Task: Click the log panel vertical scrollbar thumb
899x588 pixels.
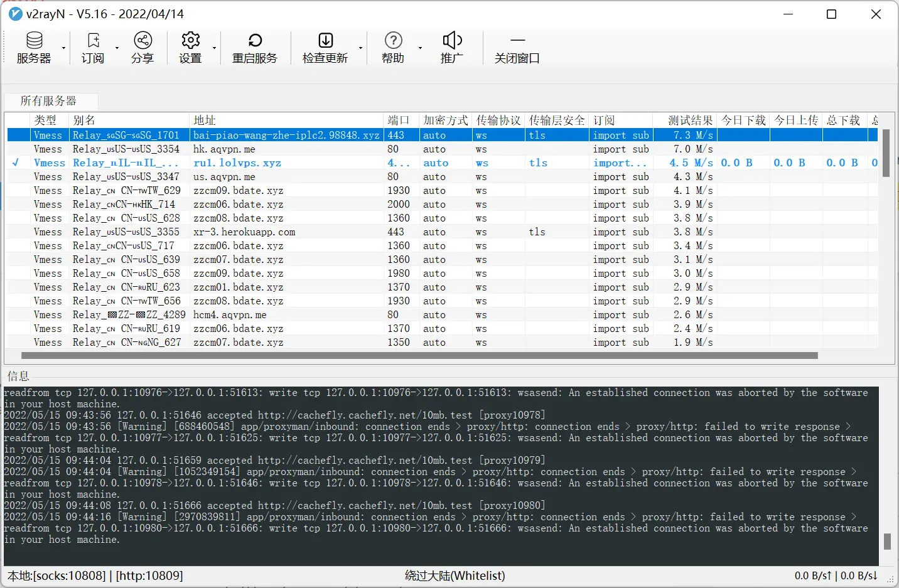Action: coord(887,541)
